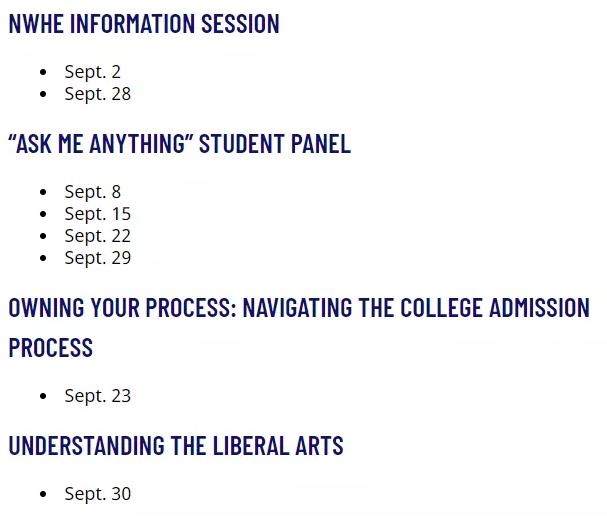The height and width of the screenshot is (520, 607).
Task: Select the Sept. 15 date entry
Action: 98,214
